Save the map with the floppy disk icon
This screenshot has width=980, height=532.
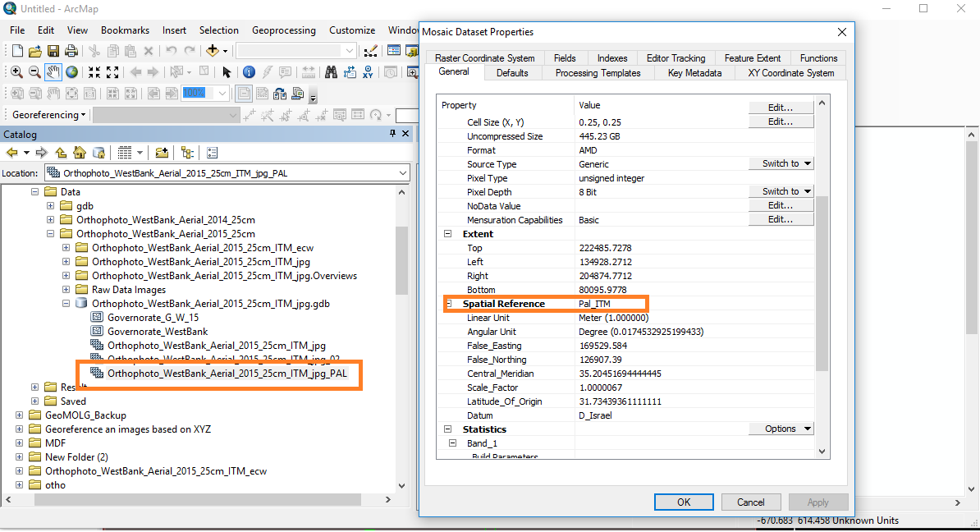click(53, 51)
